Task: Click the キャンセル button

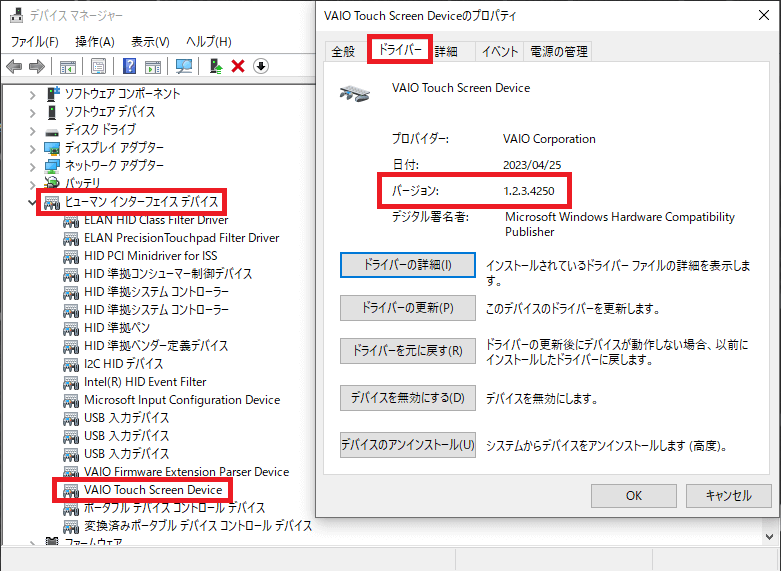Action: point(728,496)
